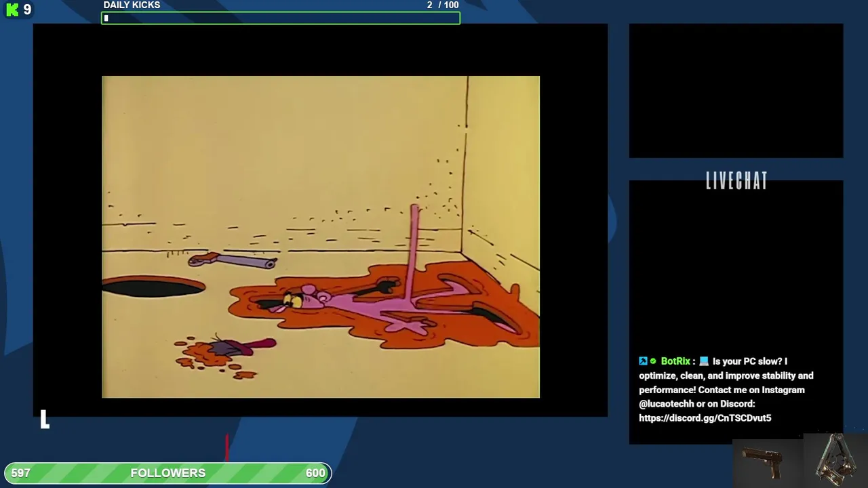Click the claw trap item icon

[836, 459]
